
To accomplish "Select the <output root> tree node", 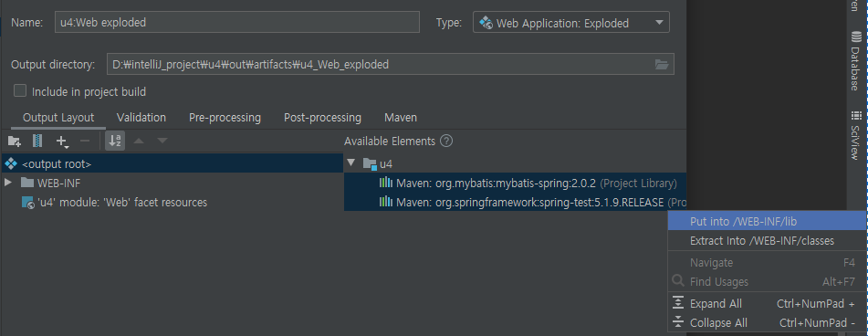I will tap(173, 163).
